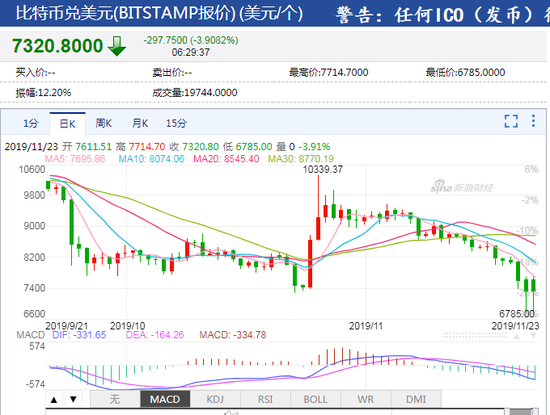Click the DIF: -331.65 label
Image resolution: width=550 pixels, height=415 pixels.
click(x=79, y=335)
